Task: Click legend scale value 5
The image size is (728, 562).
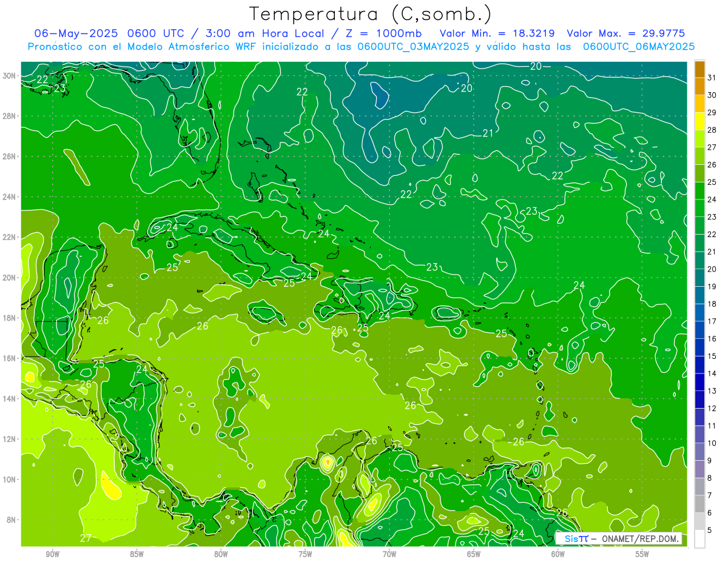Action: tap(710, 530)
